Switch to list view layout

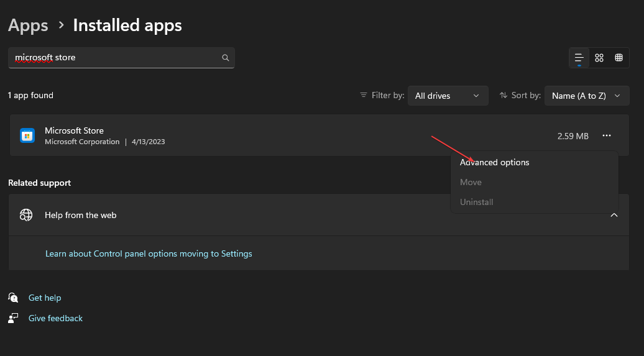click(579, 58)
